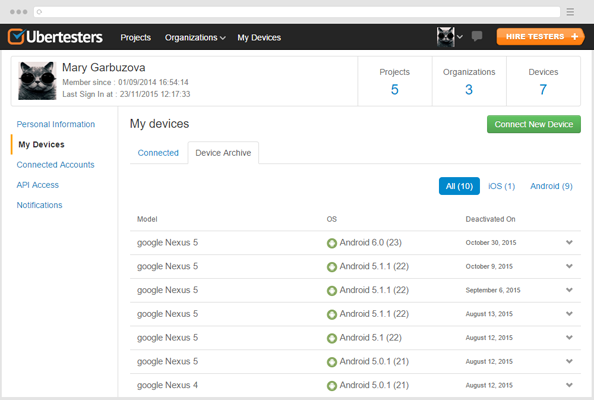
Task: Click the Connect New Device button
Action: [533, 124]
